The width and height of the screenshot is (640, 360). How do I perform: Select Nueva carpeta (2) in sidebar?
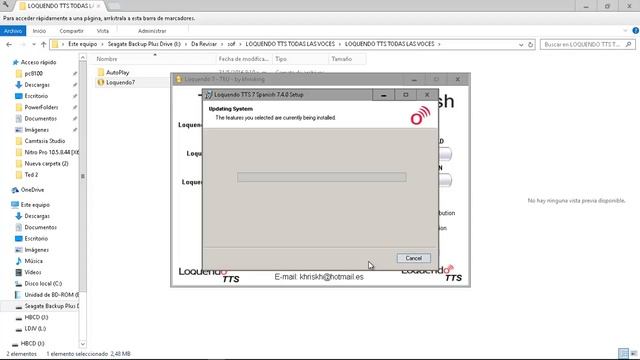point(46,163)
